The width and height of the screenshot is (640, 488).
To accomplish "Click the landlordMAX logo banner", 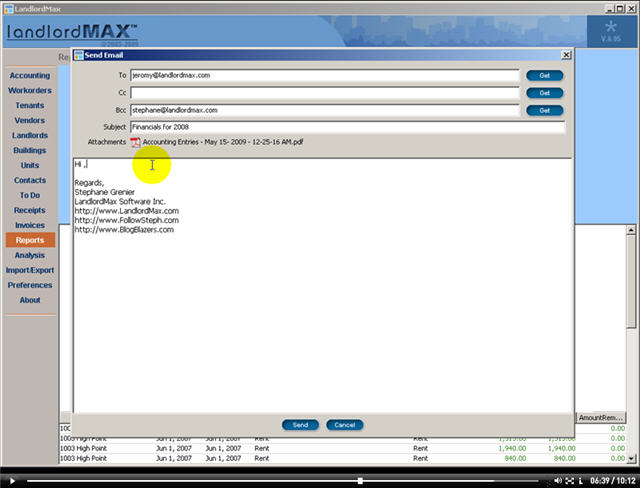I will (72, 33).
